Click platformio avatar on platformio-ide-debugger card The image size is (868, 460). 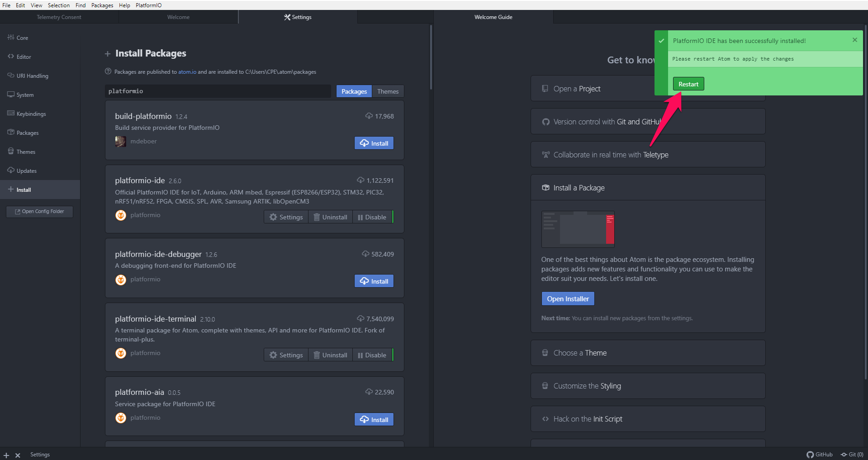click(x=121, y=280)
